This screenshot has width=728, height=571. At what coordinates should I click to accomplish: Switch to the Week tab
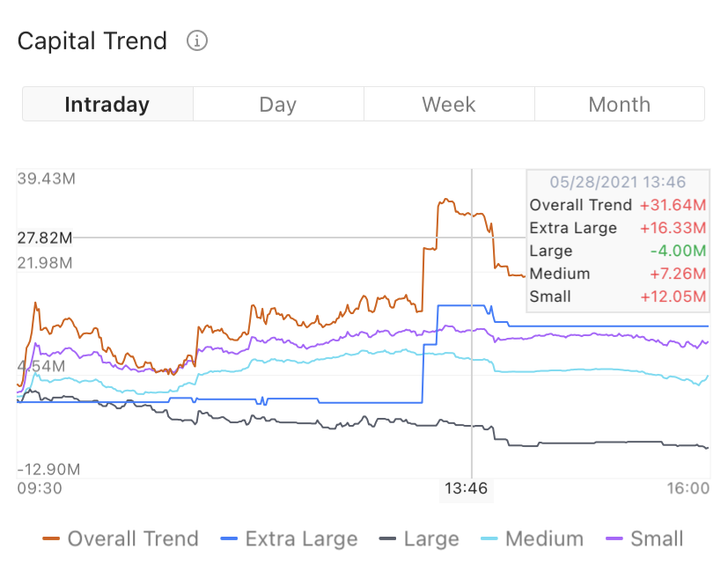[x=449, y=104]
